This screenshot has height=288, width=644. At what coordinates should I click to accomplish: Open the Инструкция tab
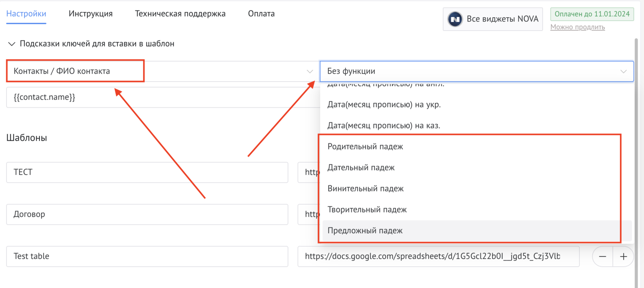pyautogui.click(x=90, y=14)
